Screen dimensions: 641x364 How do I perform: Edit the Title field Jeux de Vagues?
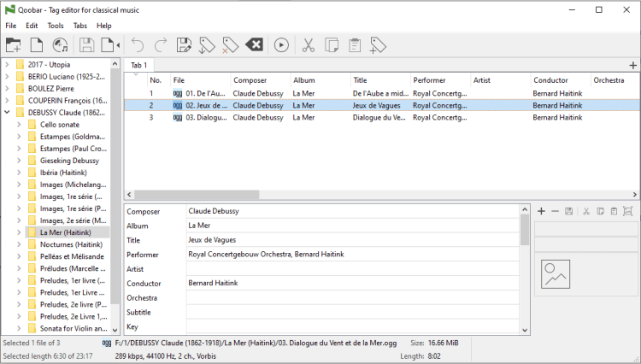pyautogui.click(x=353, y=240)
